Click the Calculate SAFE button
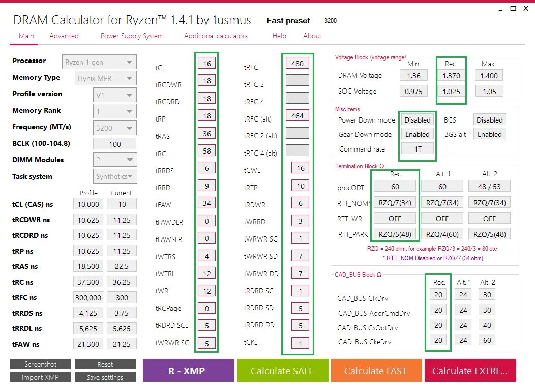The image size is (535, 392). tap(282, 370)
